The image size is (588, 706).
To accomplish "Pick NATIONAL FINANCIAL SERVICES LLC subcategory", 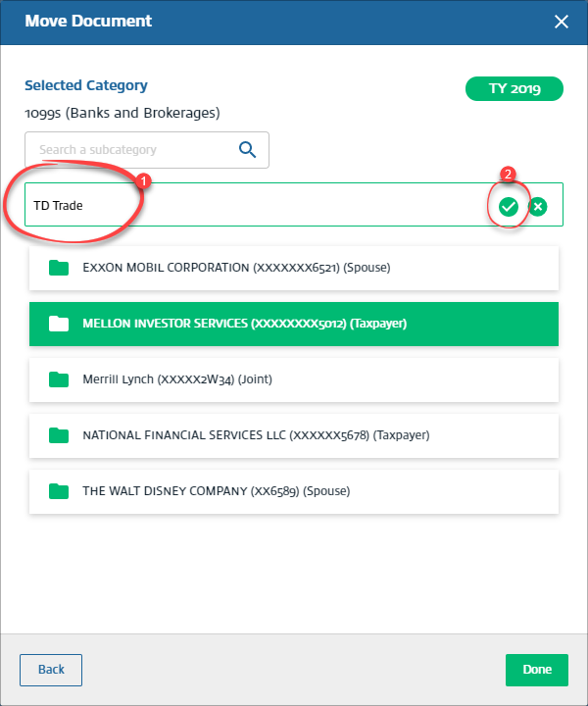I will click(x=256, y=435).
